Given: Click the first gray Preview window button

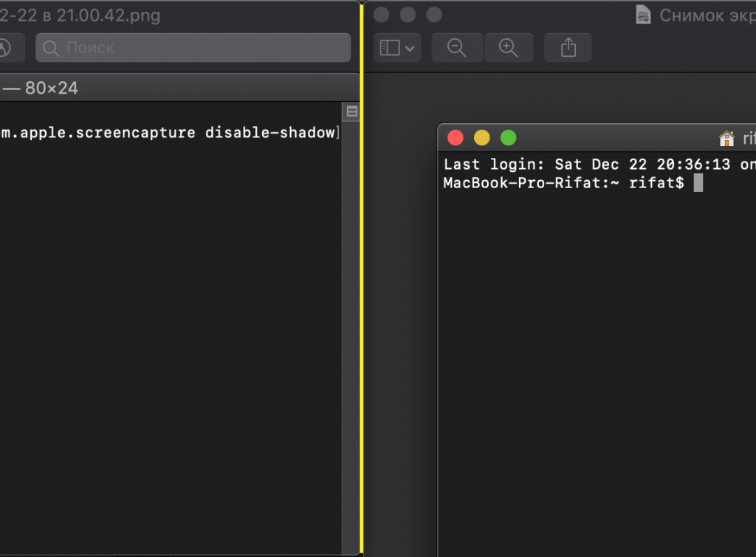Looking at the screenshot, I should click(x=381, y=15).
